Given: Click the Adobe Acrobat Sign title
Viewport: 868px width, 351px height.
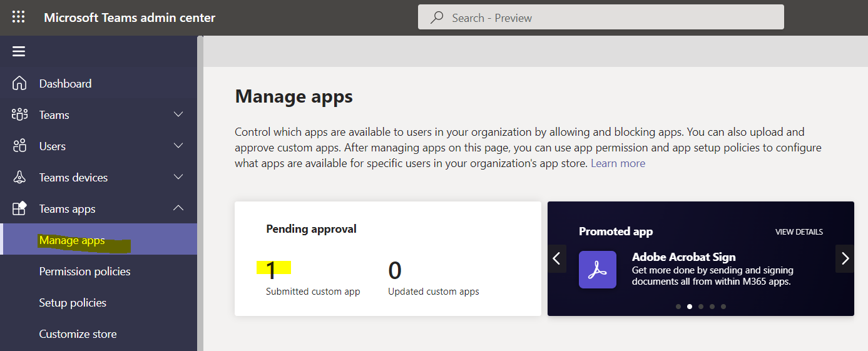Looking at the screenshot, I should 683,257.
